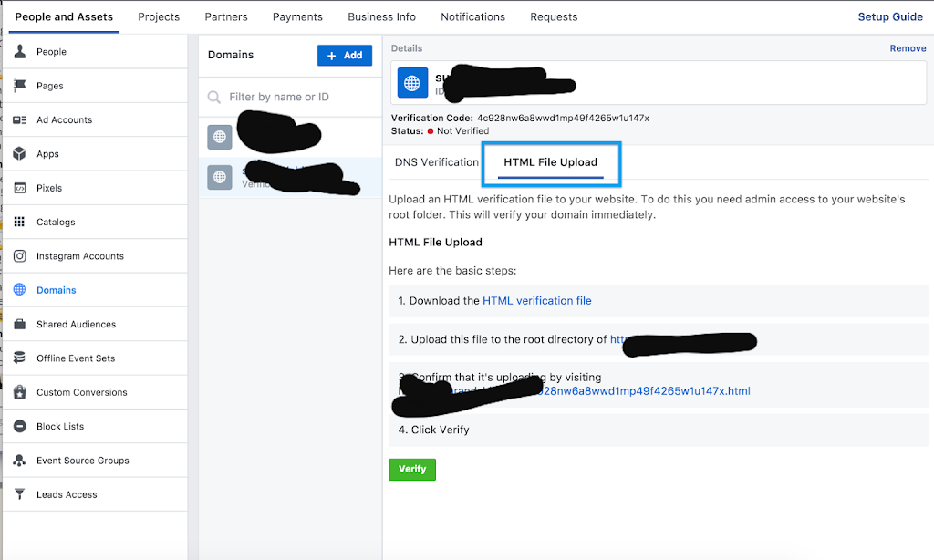The image size is (934, 560).
Task: Open Block Lists sidebar label
Action: [60, 427]
